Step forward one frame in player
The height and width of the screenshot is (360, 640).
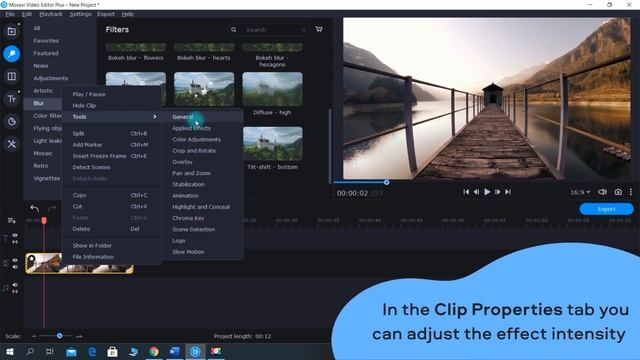(x=498, y=192)
